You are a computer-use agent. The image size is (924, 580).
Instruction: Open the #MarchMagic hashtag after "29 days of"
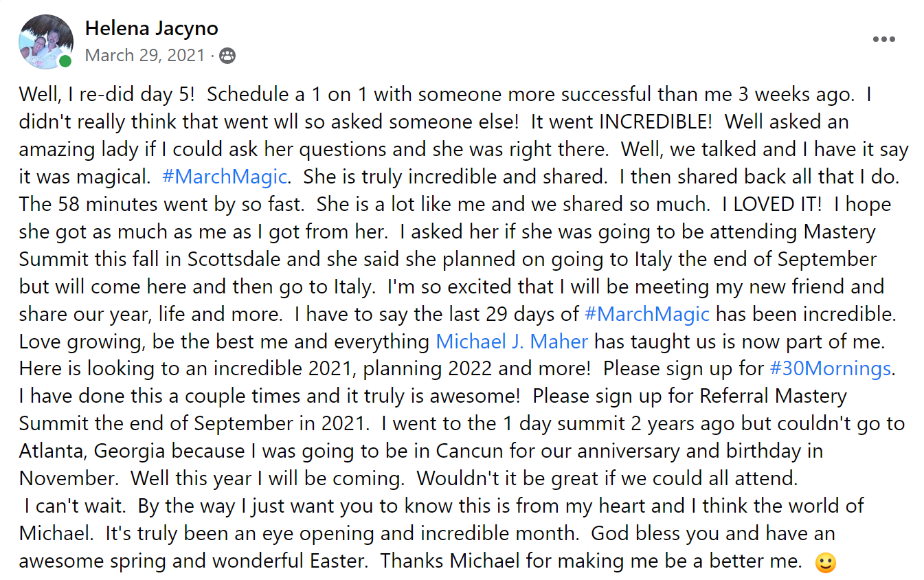(646, 314)
